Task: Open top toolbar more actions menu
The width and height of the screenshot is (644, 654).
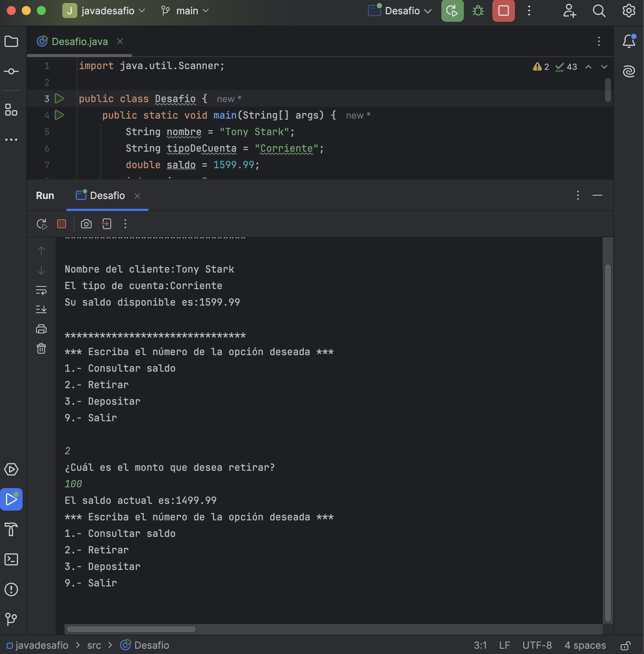Action: (529, 11)
